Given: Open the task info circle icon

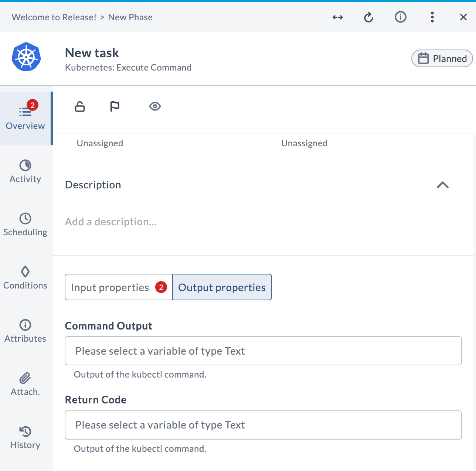Looking at the screenshot, I should (x=401, y=17).
